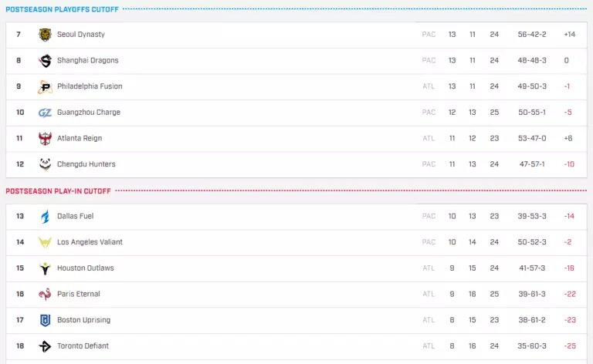Click the Chengdu Hunters panda logo

(x=45, y=164)
